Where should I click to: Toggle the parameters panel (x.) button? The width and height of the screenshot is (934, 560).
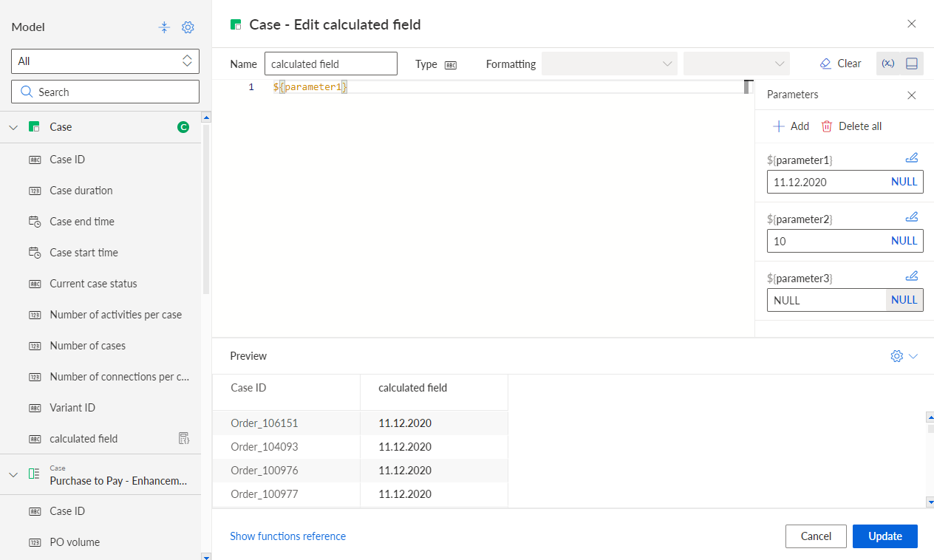click(888, 64)
